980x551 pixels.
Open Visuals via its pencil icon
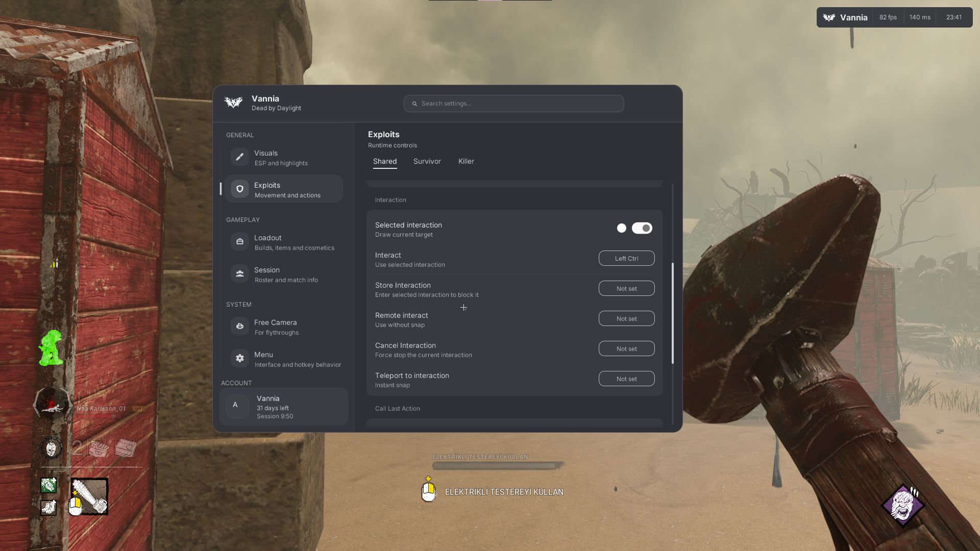tap(239, 157)
